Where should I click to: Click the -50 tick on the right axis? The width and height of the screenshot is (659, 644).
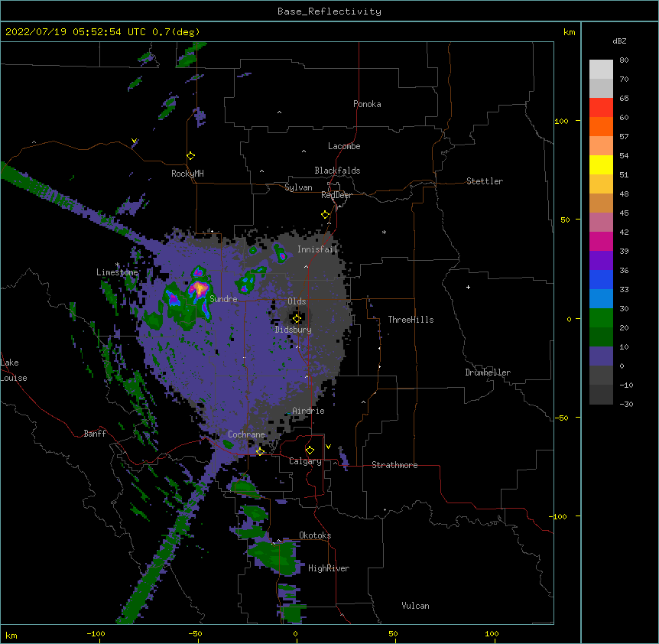click(x=561, y=418)
